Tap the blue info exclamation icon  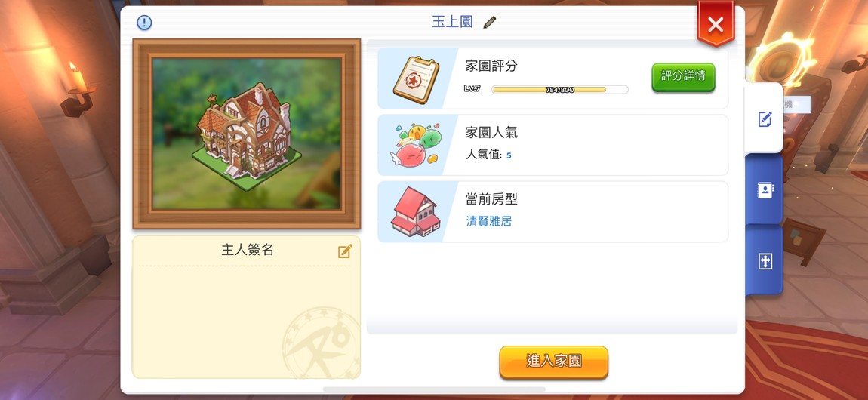(144, 23)
